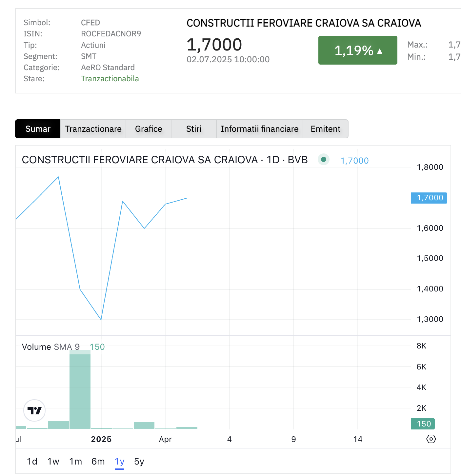
Task: Click the symbol value CFED
Action: coord(90,23)
